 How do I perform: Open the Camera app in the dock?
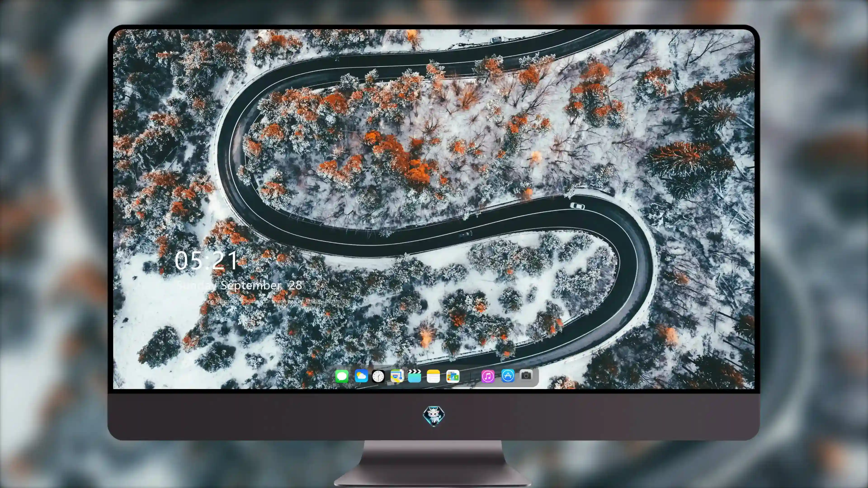point(526,375)
